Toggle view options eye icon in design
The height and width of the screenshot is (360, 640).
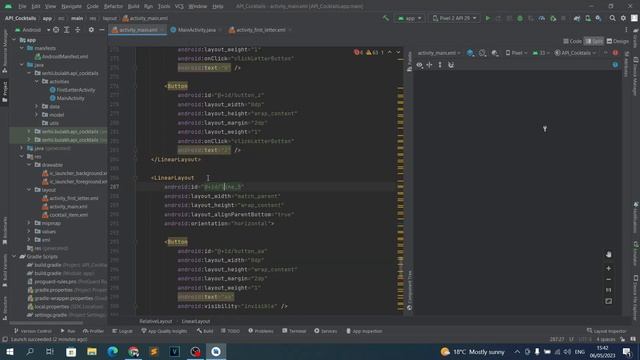(x=419, y=65)
